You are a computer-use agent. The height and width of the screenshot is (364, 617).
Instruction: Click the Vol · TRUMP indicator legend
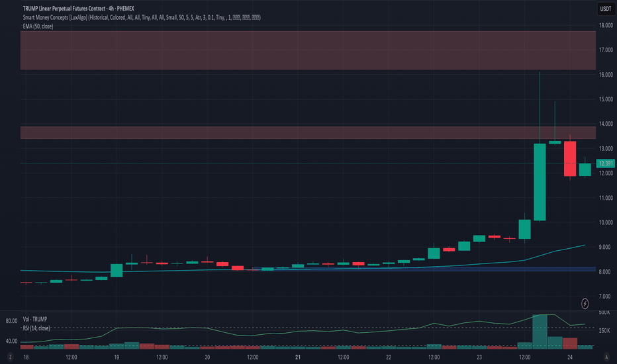(35, 319)
